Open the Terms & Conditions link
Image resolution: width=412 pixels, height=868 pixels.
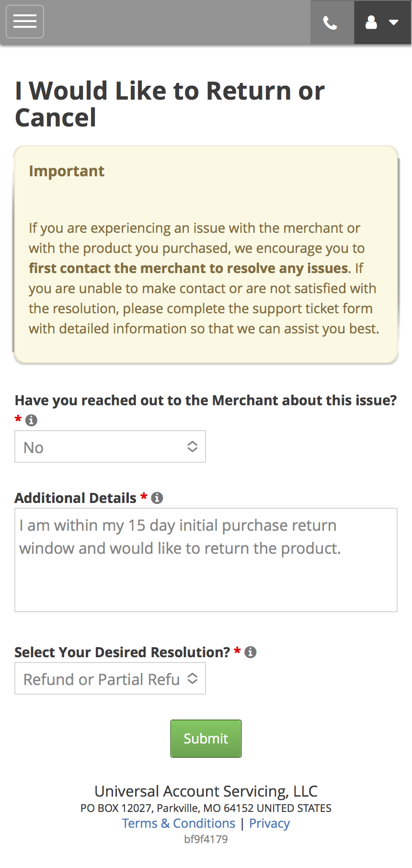point(179,823)
